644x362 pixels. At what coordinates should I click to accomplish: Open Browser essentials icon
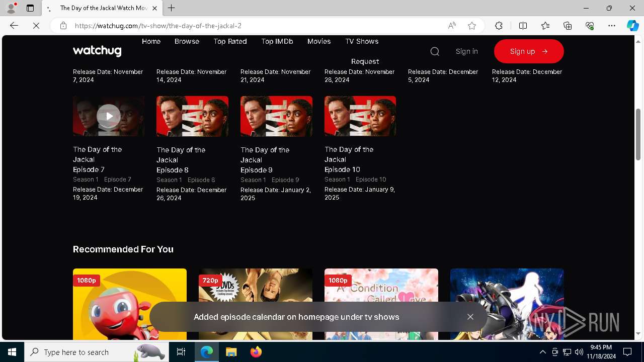pos(590,26)
